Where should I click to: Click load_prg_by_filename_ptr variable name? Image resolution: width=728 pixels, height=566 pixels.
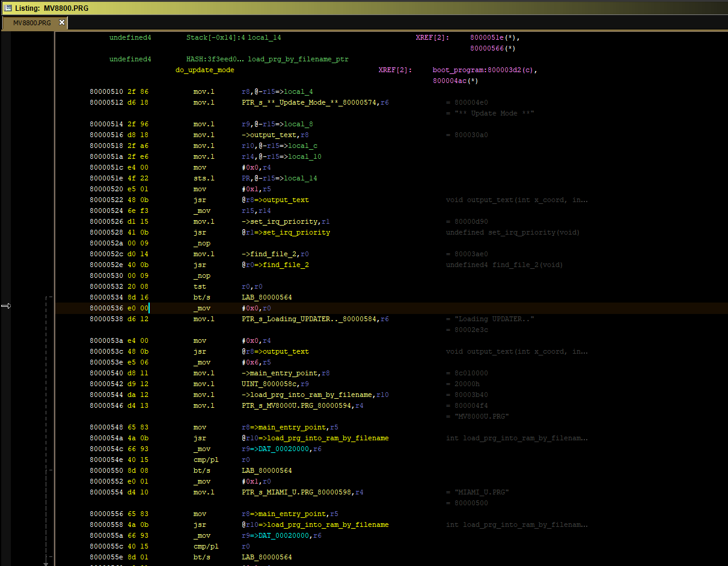tap(298, 59)
